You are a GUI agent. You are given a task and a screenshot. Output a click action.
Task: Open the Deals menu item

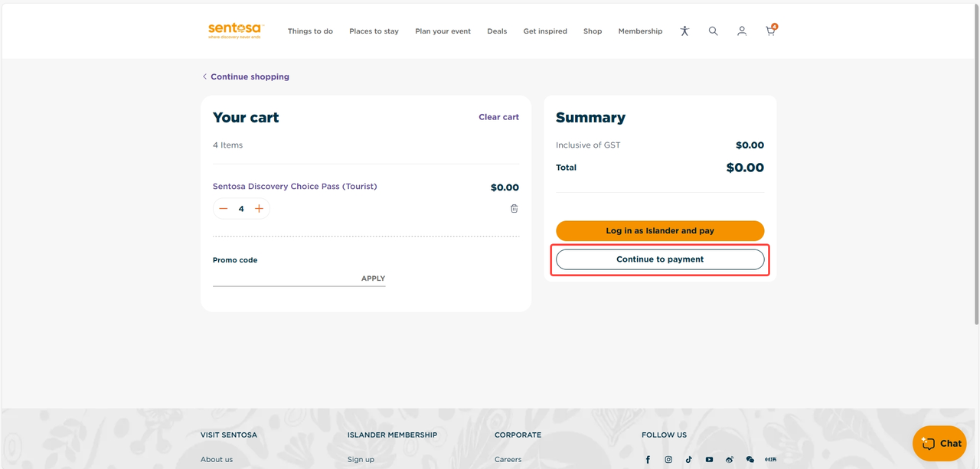click(x=497, y=31)
